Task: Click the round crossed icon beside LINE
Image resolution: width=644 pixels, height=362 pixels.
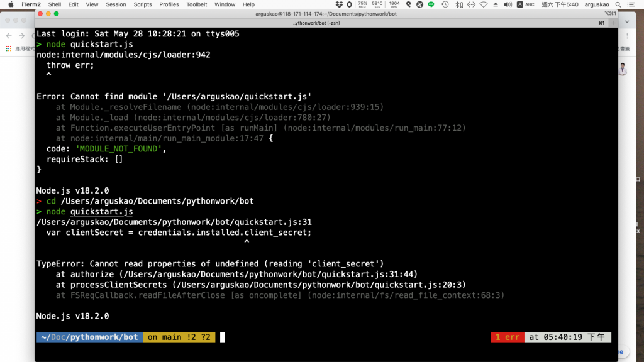Action: pos(419,4)
